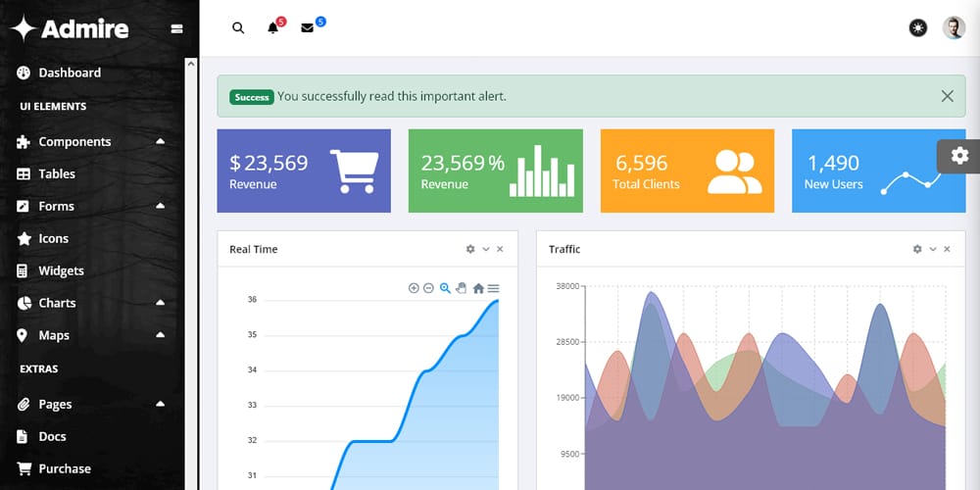Open the user avatar profile menu
The width and height of the screenshot is (980, 490).
954,28
